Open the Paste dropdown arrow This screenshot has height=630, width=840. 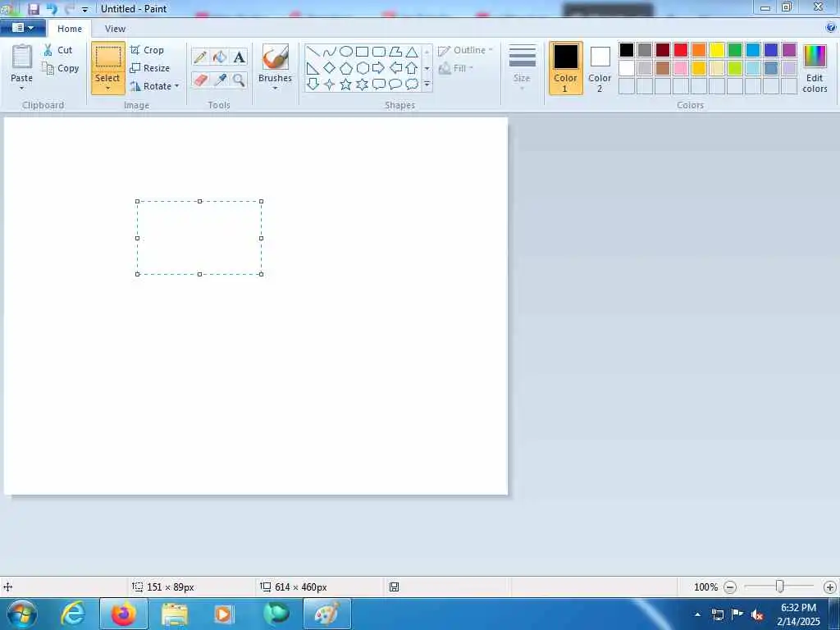21,89
